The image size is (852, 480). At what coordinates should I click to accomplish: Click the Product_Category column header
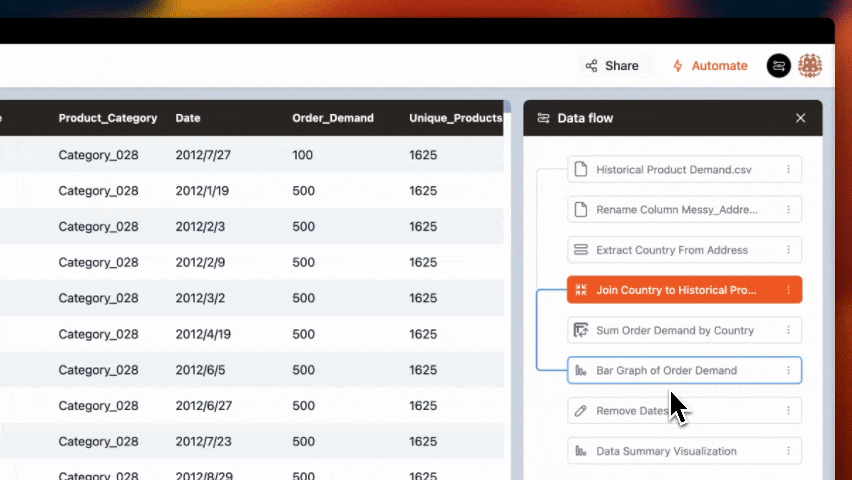[x=107, y=118]
